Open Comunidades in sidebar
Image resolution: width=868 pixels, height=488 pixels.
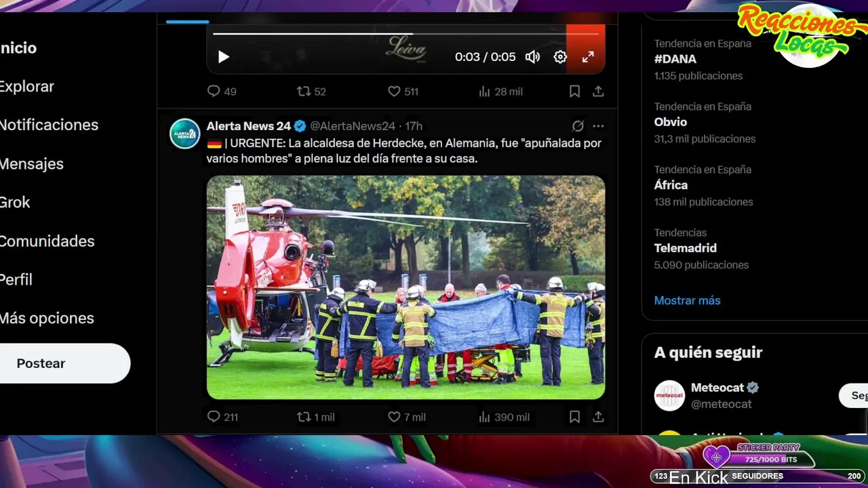coord(47,241)
